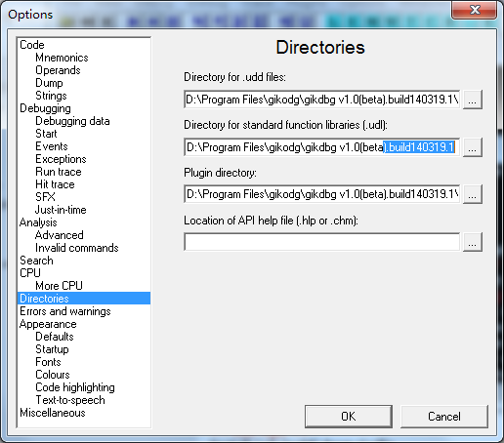
Task: Select Run trace item
Action: coord(59,172)
